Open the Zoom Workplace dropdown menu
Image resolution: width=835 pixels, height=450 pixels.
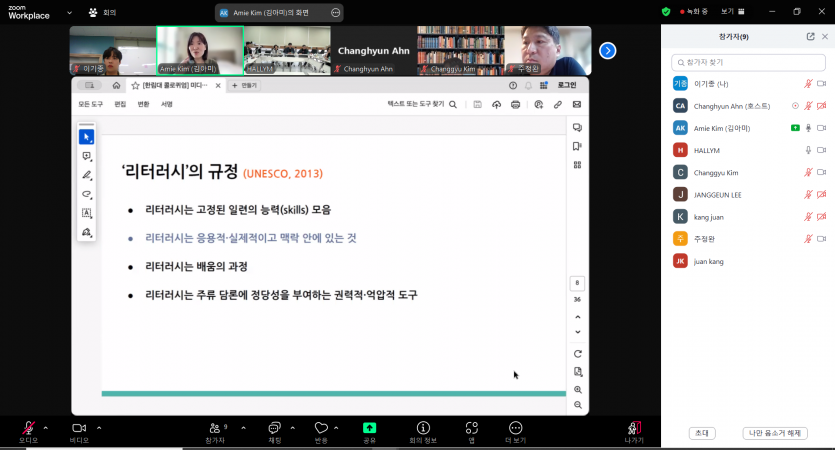(x=68, y=13)
